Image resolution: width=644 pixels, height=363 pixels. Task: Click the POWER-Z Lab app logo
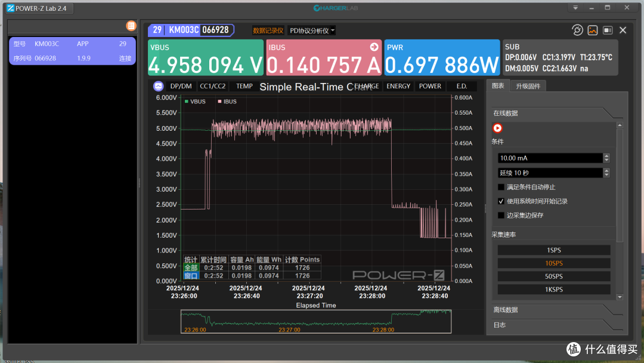pyautogui.click(x=10, y=8)
